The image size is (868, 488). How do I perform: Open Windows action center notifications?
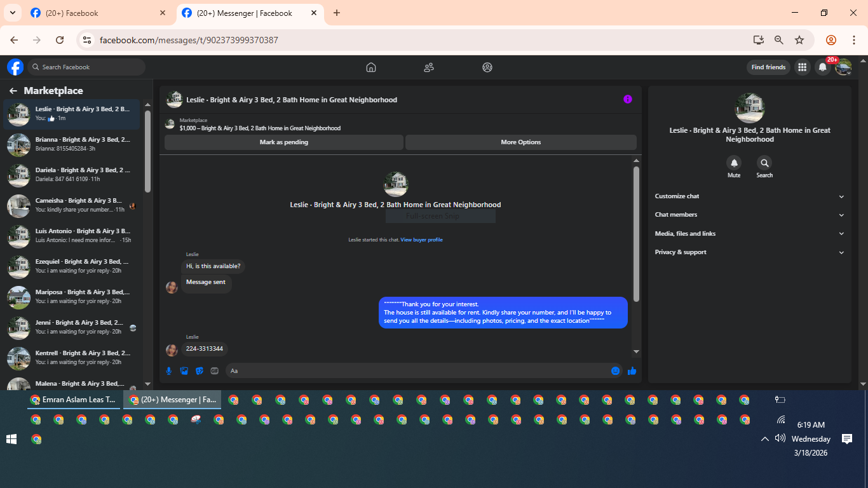coord(846,439)
